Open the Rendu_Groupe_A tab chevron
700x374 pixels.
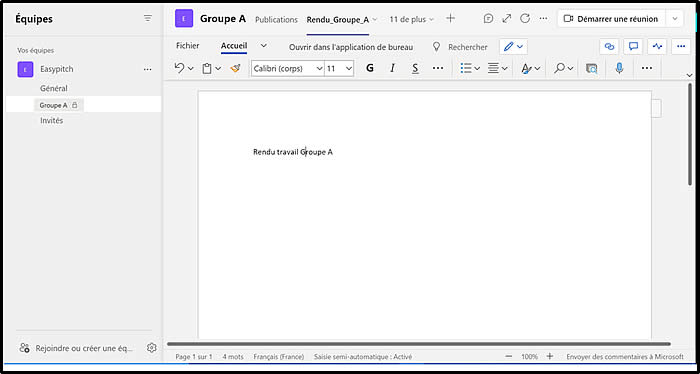[x=375, y=20]
